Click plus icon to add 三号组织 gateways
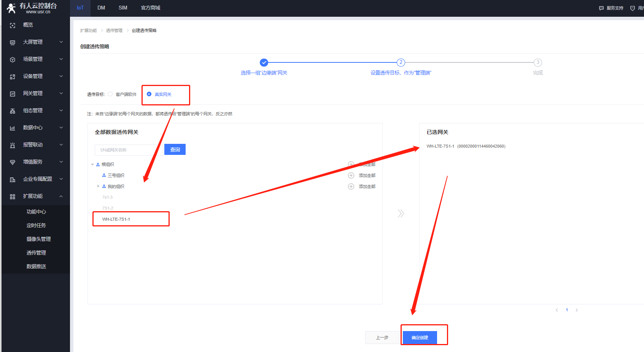The image size is (644, 352). [x=351, y=175]
